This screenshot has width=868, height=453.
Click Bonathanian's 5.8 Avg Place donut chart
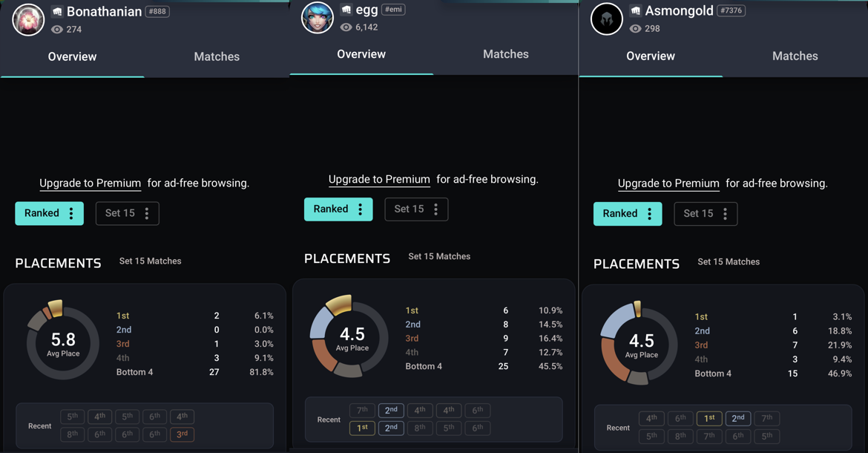tap(62, 341)
